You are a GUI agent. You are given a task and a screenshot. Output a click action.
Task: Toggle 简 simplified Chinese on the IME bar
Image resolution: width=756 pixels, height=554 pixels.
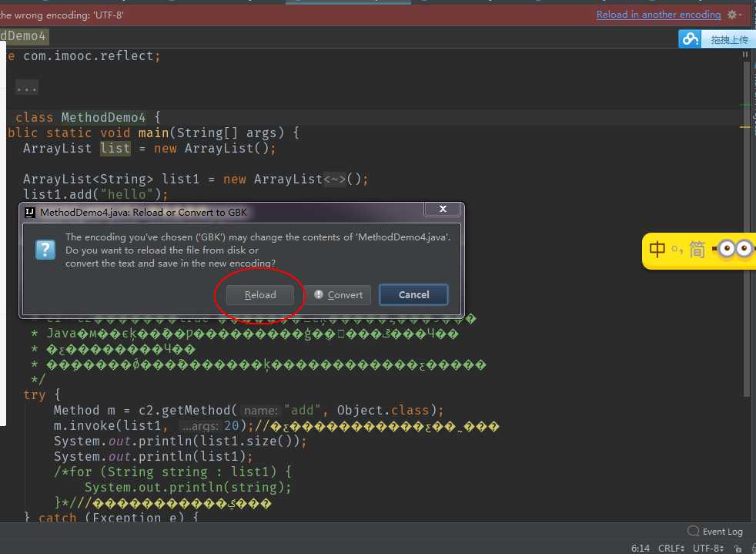point(697,250)
